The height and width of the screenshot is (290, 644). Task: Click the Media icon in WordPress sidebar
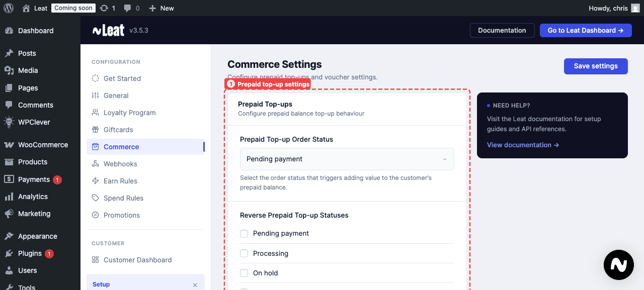[x=9, y=70]
